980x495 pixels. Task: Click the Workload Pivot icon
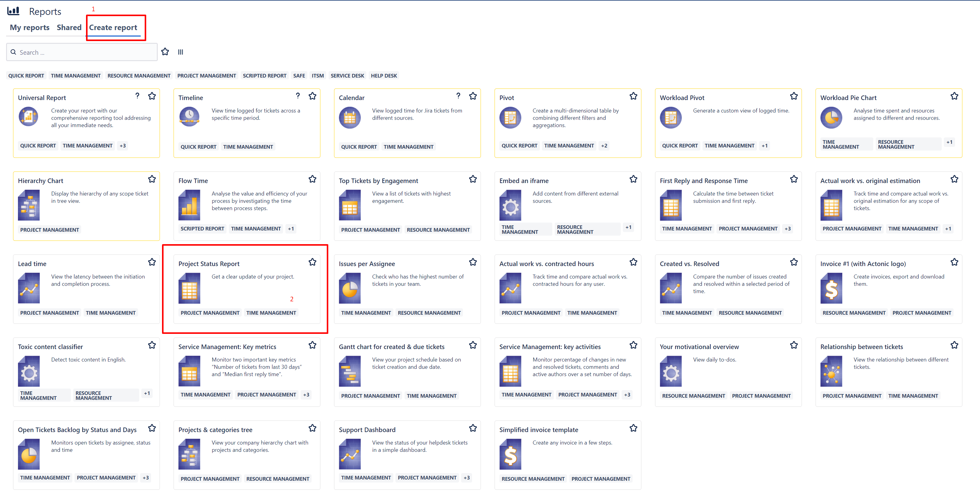pyautogui.click(x=671, y=118)
